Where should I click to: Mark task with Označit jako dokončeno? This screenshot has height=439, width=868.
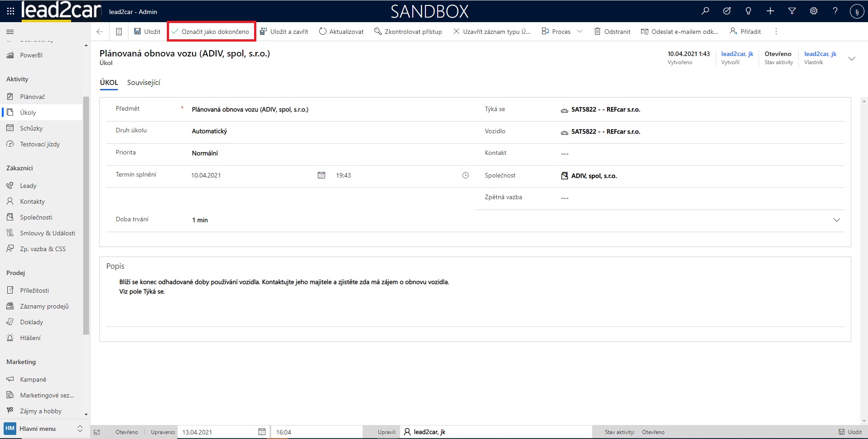click(211, 32)
